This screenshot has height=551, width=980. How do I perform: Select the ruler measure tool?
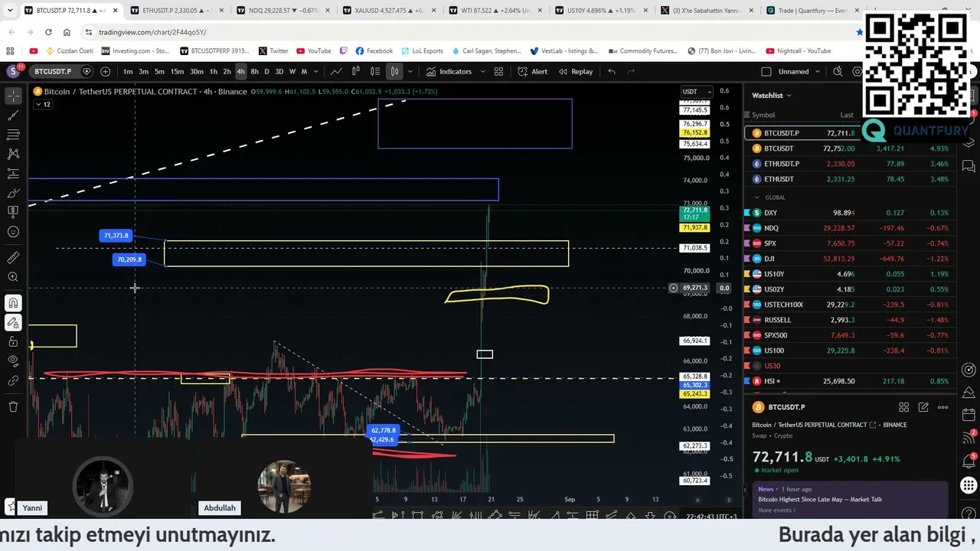pyautogui.click(x=13, y=258)
